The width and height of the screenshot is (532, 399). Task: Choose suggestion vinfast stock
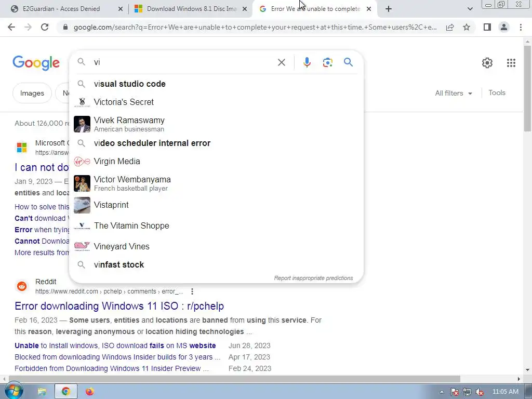point(216,264)
